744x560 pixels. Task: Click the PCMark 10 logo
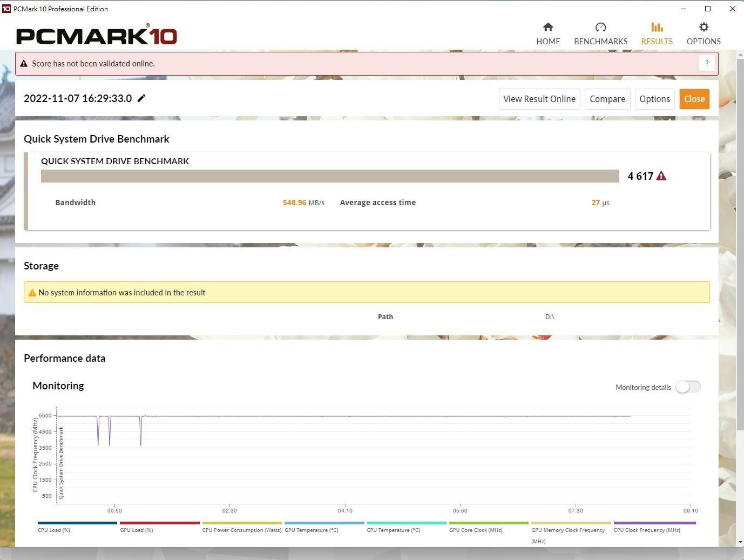click(x=97, y=35)
